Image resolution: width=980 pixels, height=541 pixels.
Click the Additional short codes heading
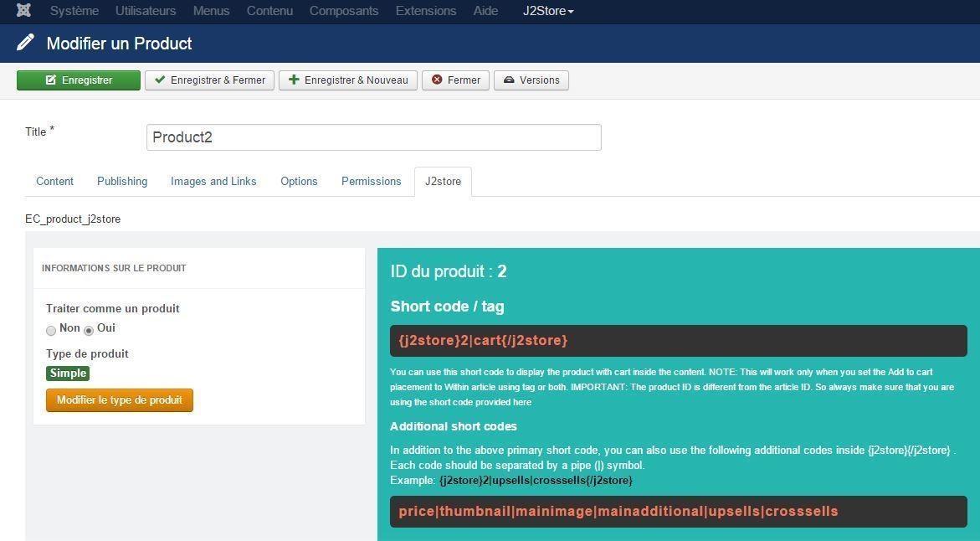point(453,426)
